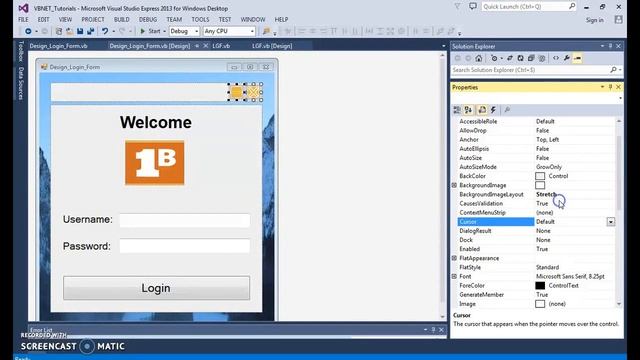Open the PROJECT menu
The height and width of the screenshot is (360, 640).
click(93, 20)
